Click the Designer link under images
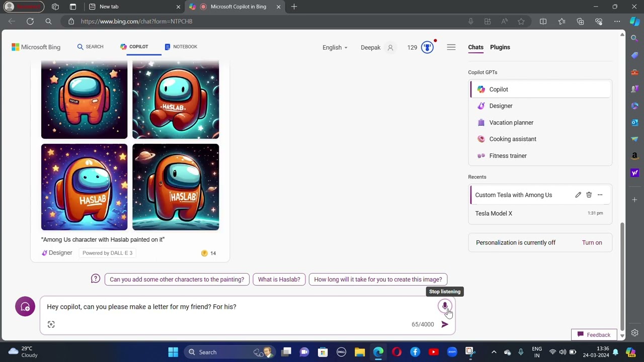644x362 pixels. (x=57, y=253)
